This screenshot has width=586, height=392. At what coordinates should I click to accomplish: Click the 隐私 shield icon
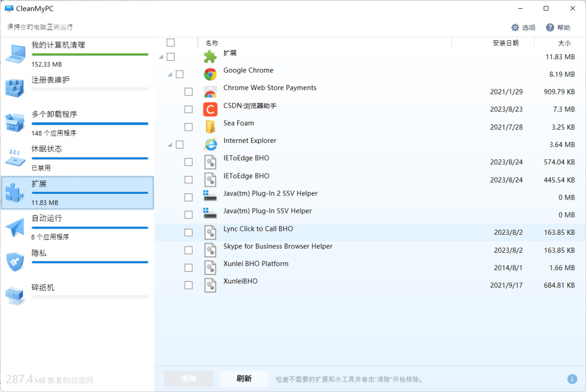[15, 261]
